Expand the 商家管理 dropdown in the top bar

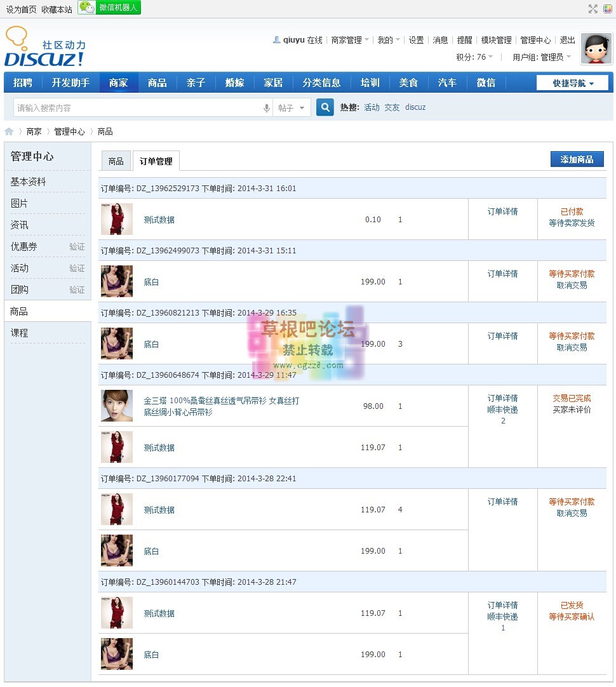point(350,40)
